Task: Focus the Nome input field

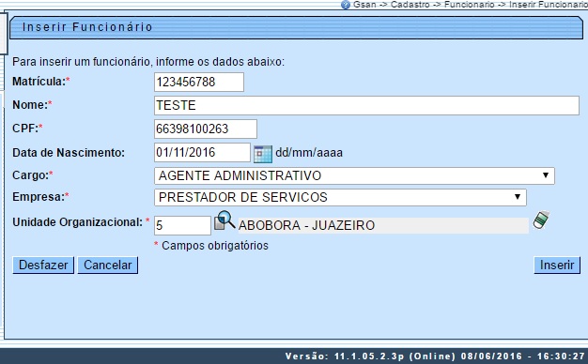Action: coord(366,106)
